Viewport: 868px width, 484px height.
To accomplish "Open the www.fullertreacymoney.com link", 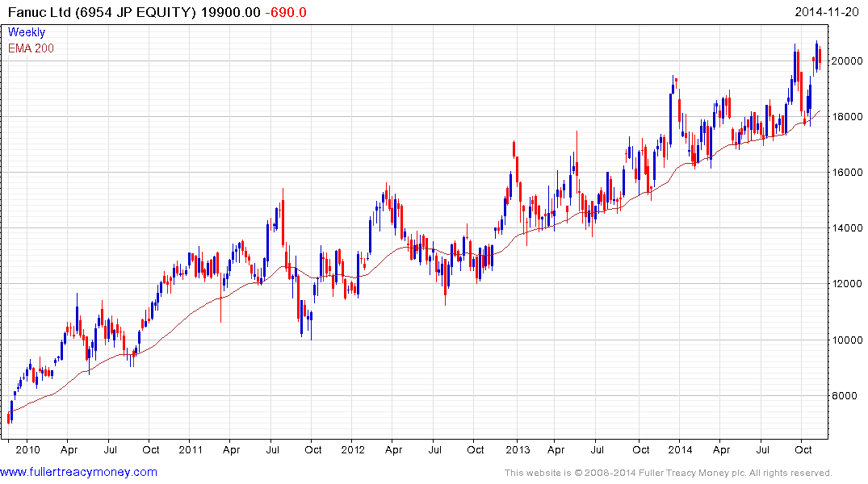I will point(78,472).
